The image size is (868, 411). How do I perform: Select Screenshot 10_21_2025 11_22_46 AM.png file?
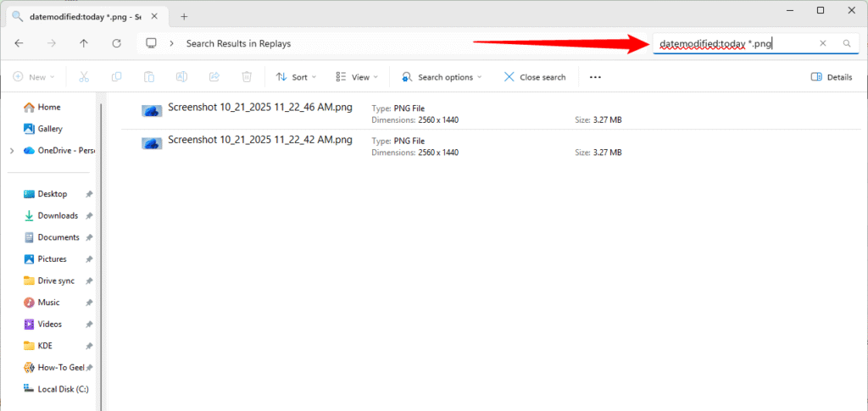tap(259, 108)
